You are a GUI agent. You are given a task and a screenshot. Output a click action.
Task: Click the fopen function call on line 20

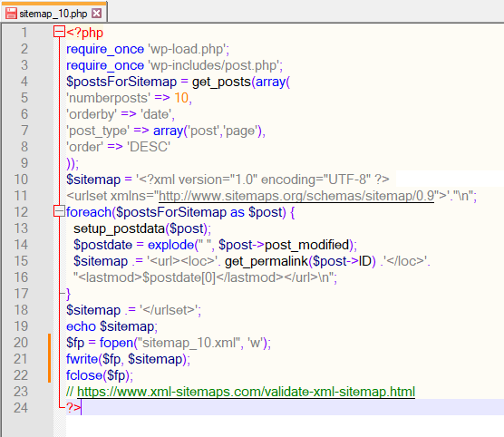click(x=116, y=343)
